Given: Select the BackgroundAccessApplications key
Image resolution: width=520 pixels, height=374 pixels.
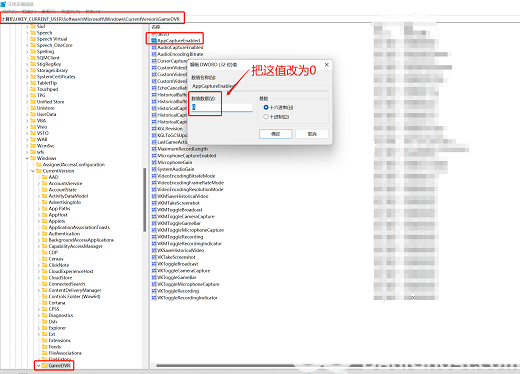Looking at the screenshot, I should [81, 240].
